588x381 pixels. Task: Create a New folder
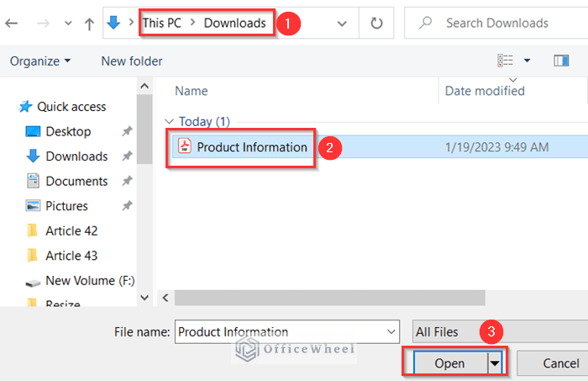pos(132,61)
